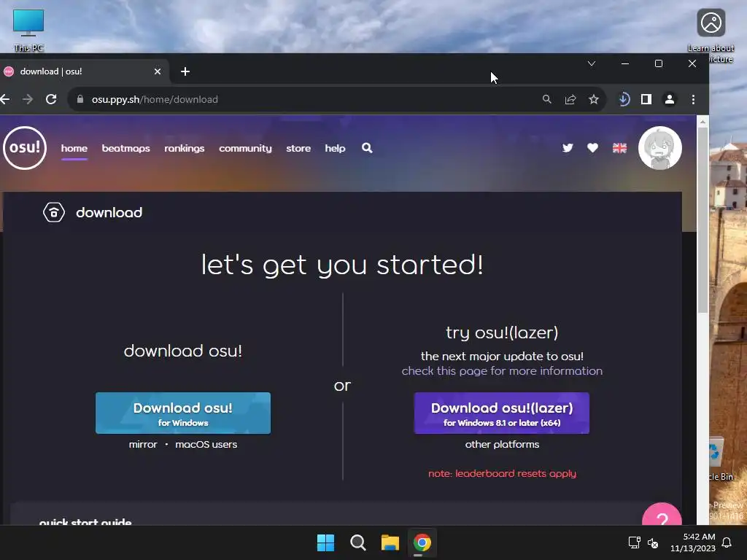Click Chrome forward arrow
Screen dimensions: 747x560
click(28, 99)
